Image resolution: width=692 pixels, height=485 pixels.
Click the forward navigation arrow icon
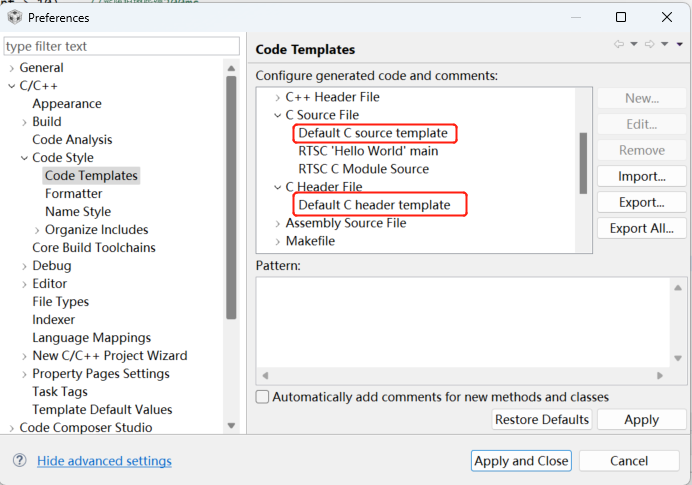pos(649,45)
